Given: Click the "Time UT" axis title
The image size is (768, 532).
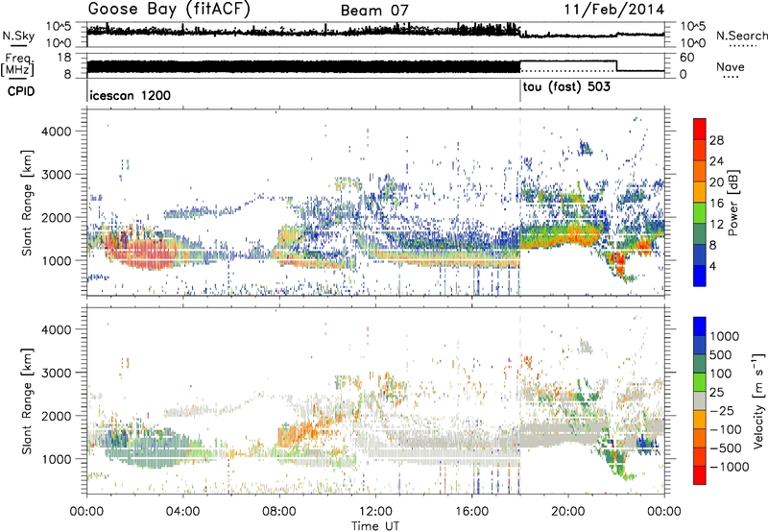Looking at the screenshot, I should (375, 525).
